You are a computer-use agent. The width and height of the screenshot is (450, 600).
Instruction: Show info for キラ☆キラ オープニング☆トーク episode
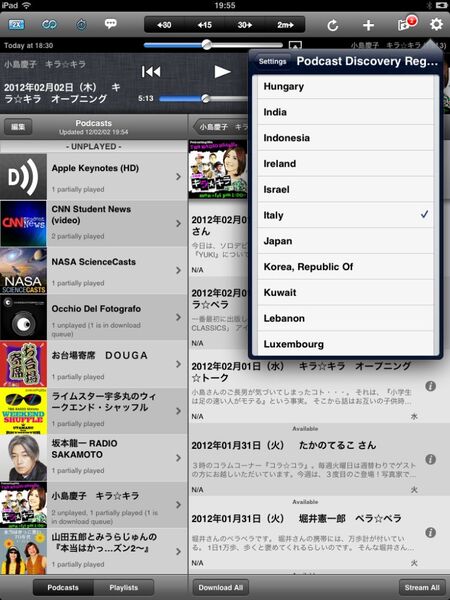(430, 386)
